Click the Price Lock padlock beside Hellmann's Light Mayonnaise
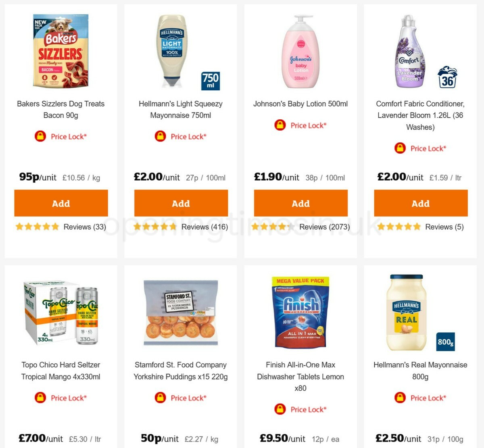Screen dimensions: 484x448 159,136
